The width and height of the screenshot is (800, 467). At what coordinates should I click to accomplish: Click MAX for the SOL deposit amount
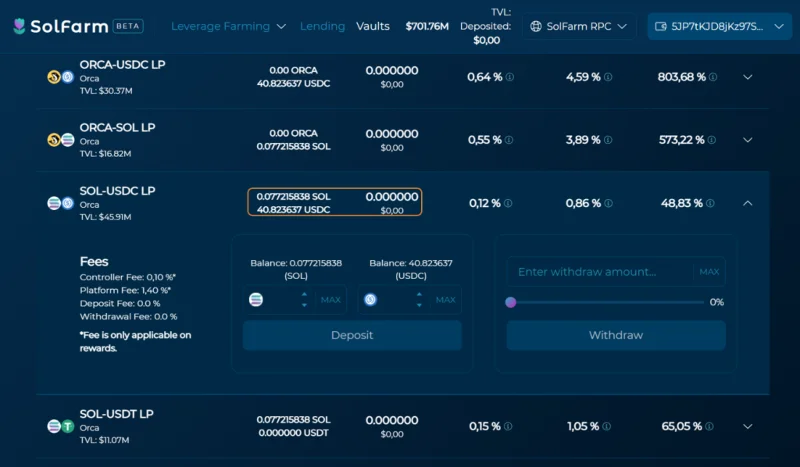pos(331,300)
